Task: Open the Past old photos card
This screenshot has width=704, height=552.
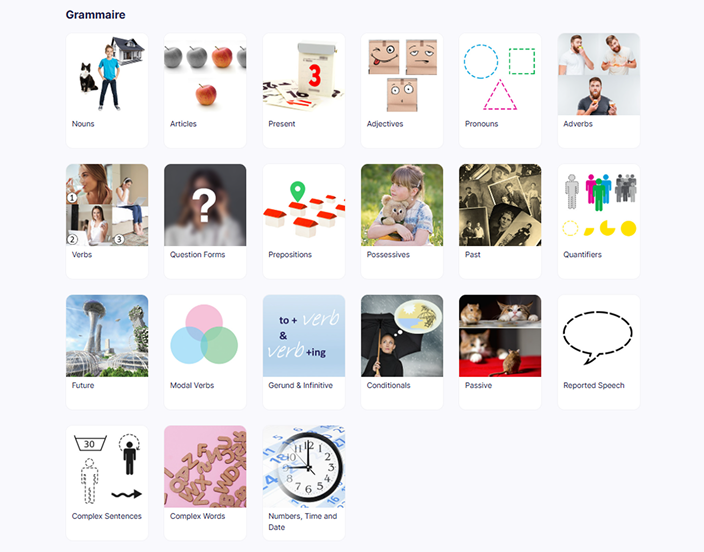Action: (x=500, y=221)
